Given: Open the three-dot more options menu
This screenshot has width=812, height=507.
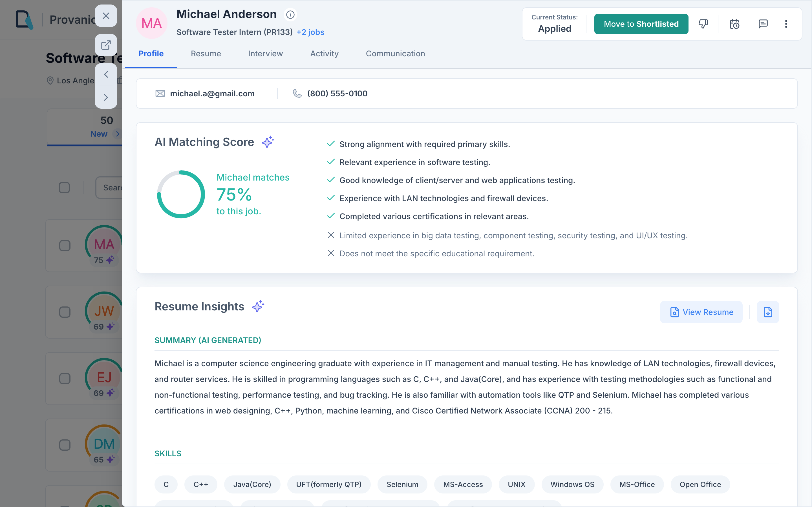Looking at the screenshot, I should [786, 24].
